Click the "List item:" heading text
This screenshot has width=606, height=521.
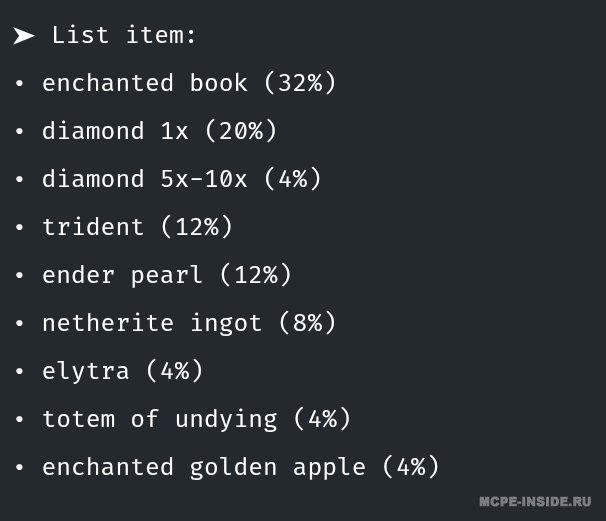[x=124, y=35]
